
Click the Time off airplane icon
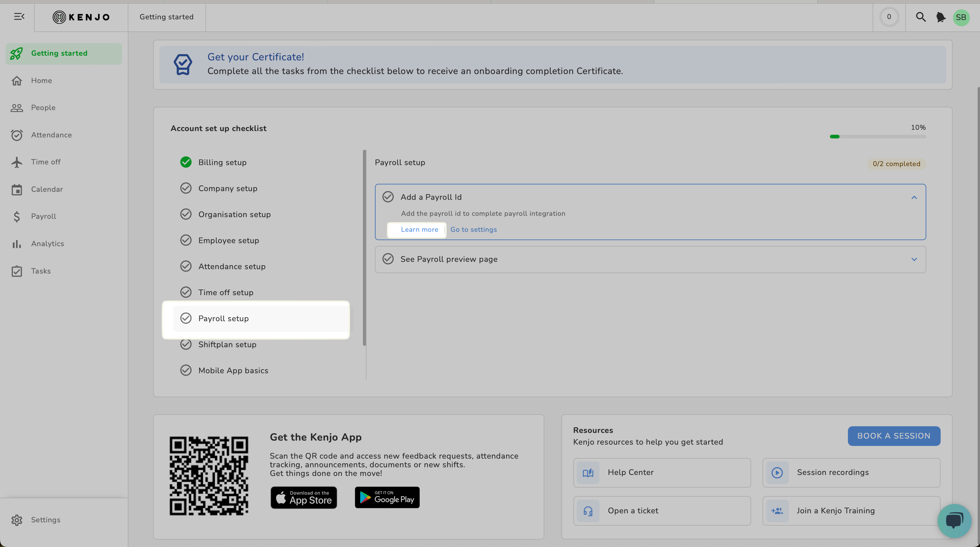pos(17,162)
